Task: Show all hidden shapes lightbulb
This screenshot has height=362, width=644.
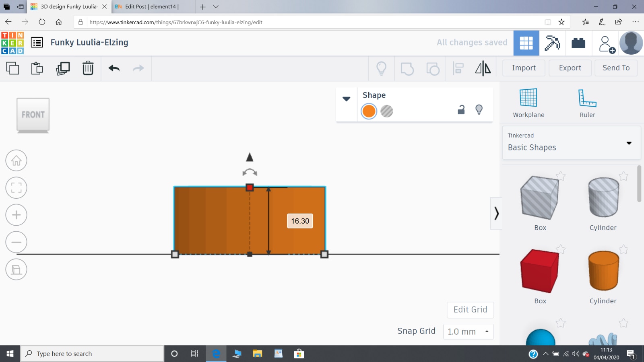Action: click(382, 68)
